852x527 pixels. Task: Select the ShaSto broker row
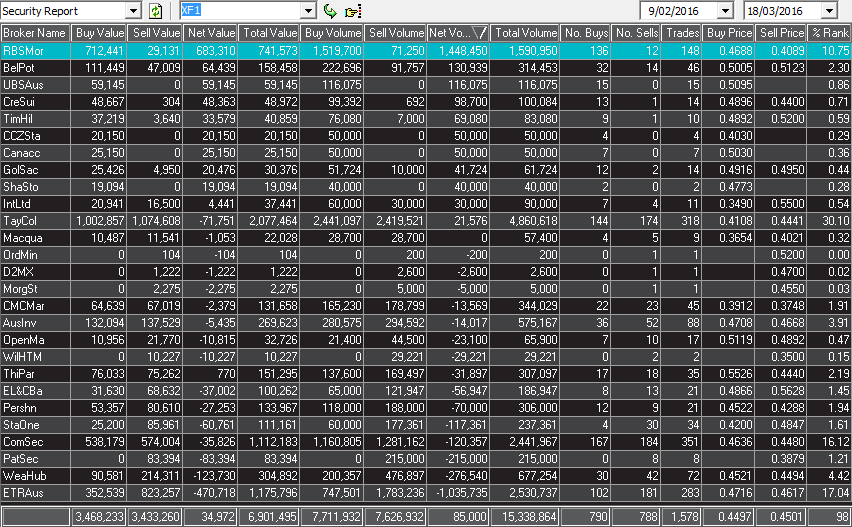[x=426, y=187]
